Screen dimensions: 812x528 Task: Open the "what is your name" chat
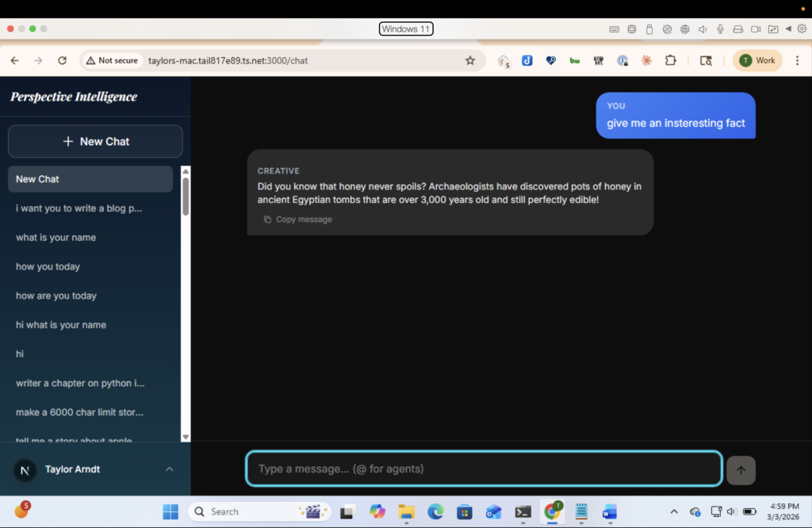pyautogui.click(x=56, y=237)
